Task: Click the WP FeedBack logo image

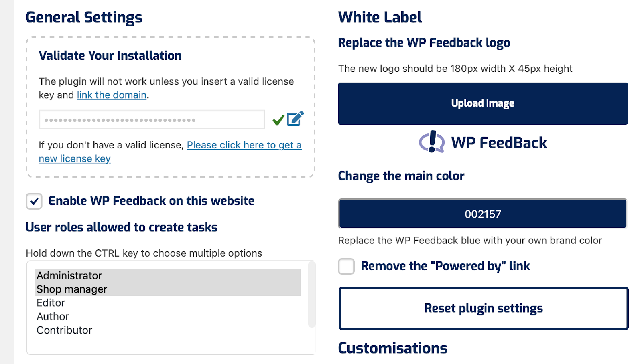Action: pyautogui.click(x=483, y=142)
